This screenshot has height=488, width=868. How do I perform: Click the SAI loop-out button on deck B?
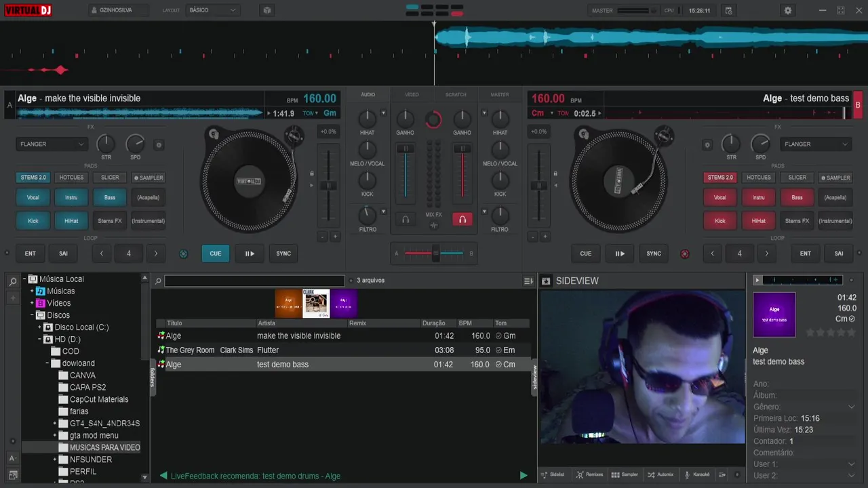(x=839, y=253)
